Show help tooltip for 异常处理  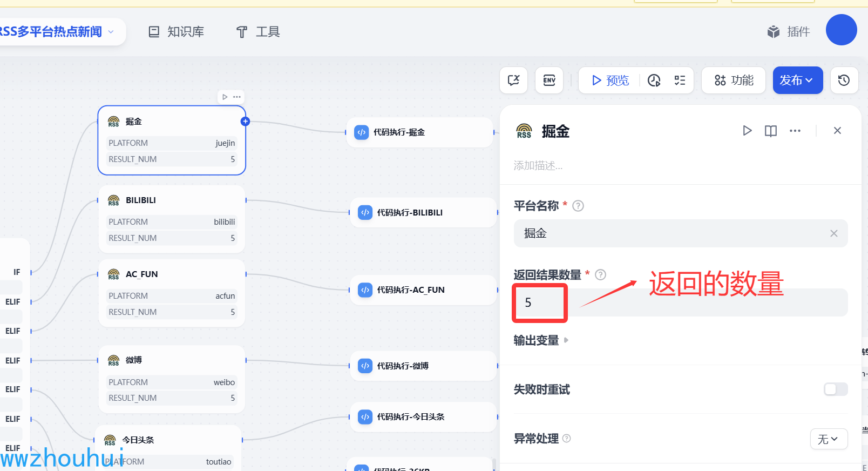[x=566, y=439]
